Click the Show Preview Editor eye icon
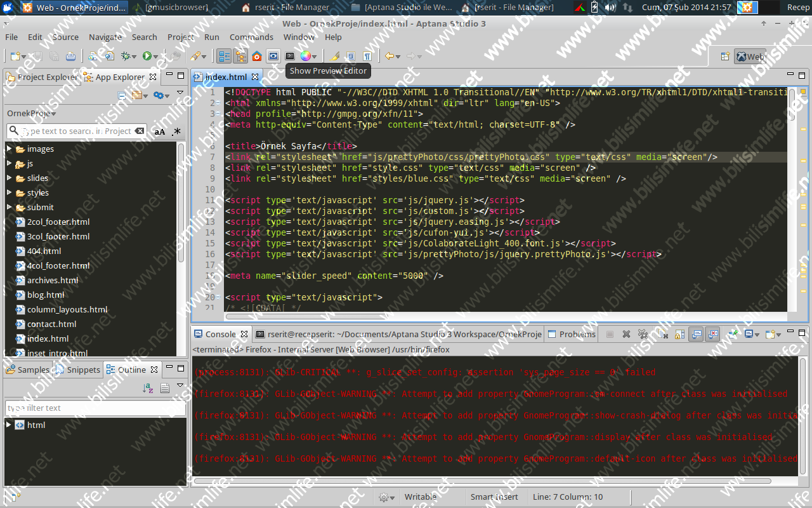Image resolution: width=812 pixels, height=508 pixels. tap(273, 56)
